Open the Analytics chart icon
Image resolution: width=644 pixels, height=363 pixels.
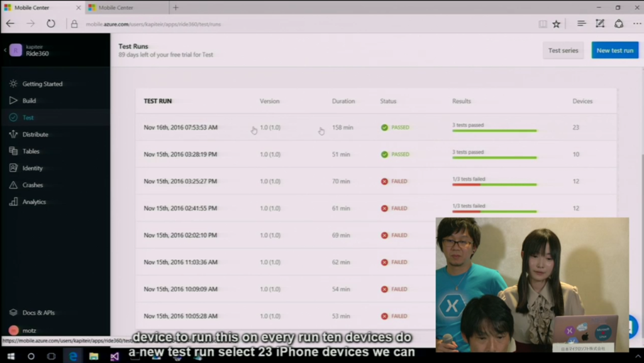[x=13, y=201]
